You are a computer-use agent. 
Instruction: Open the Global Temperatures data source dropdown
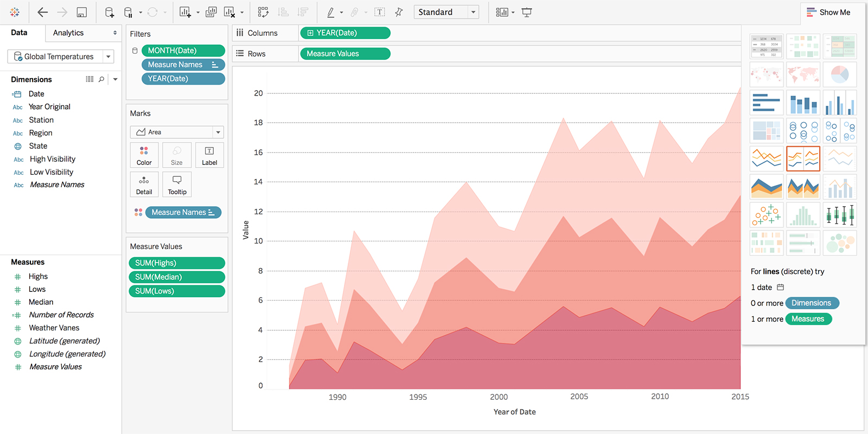[108, 56]
